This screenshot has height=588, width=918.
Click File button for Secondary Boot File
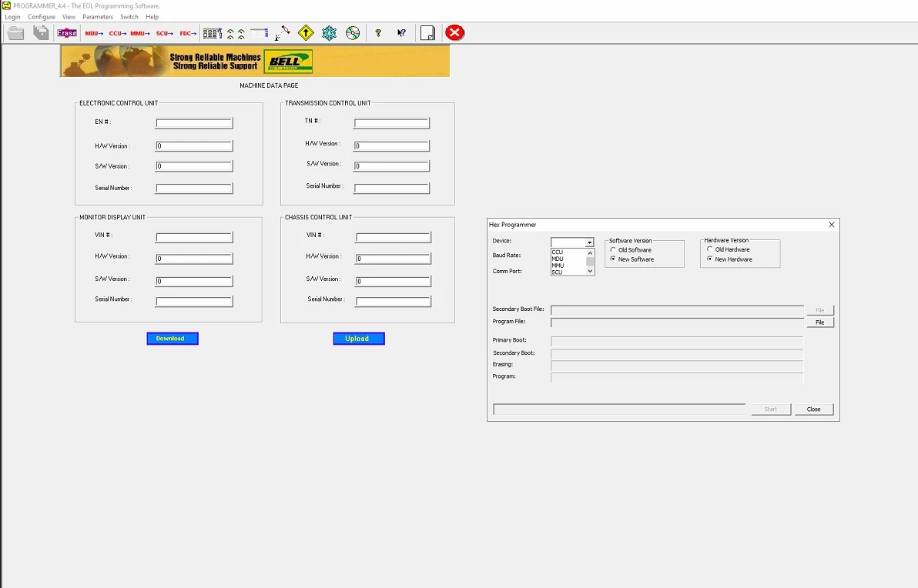(x=820, y=310)
